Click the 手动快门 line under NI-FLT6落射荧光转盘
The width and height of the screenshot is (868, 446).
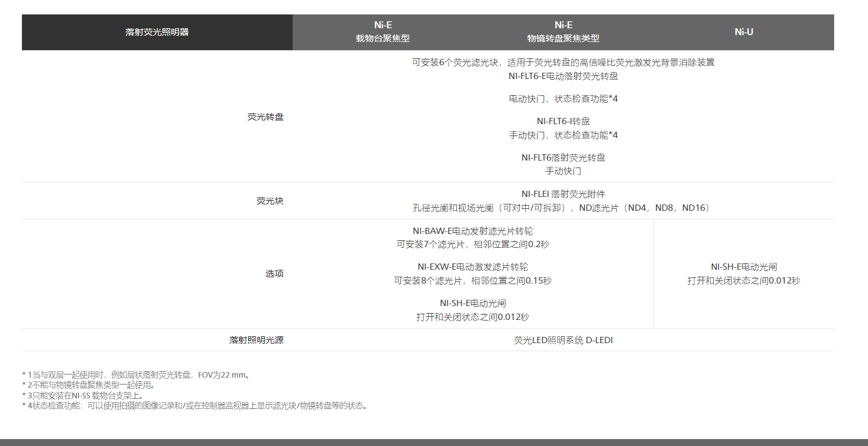[x=563, y=171]
